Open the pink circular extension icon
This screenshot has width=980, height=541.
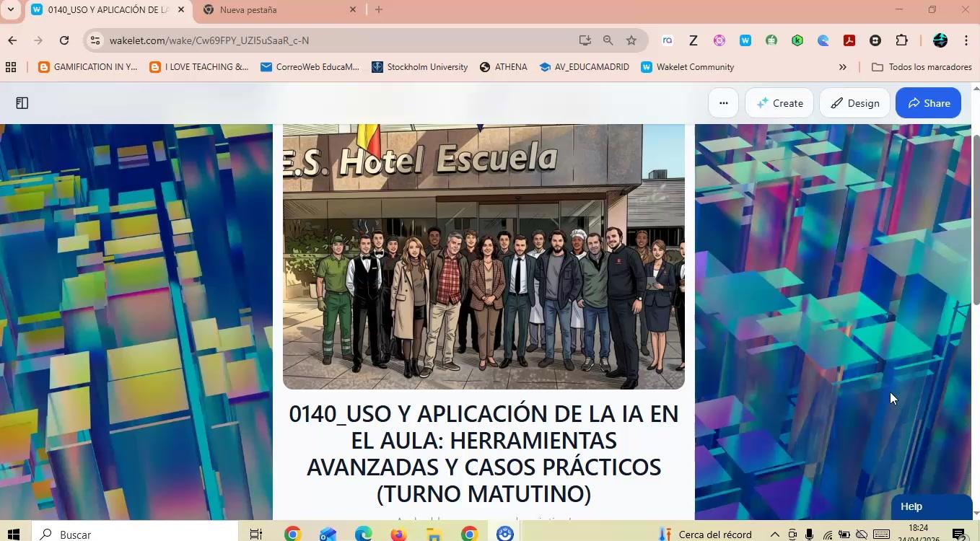click(719, 40)
